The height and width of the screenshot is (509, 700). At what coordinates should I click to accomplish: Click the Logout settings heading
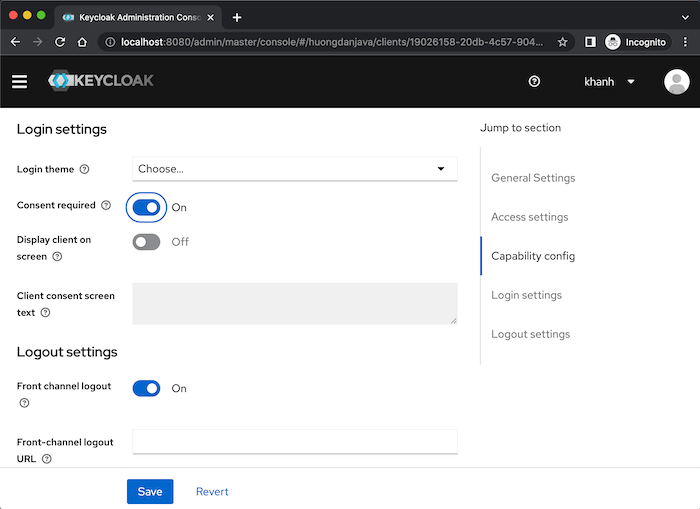click(x=67, y=352)
